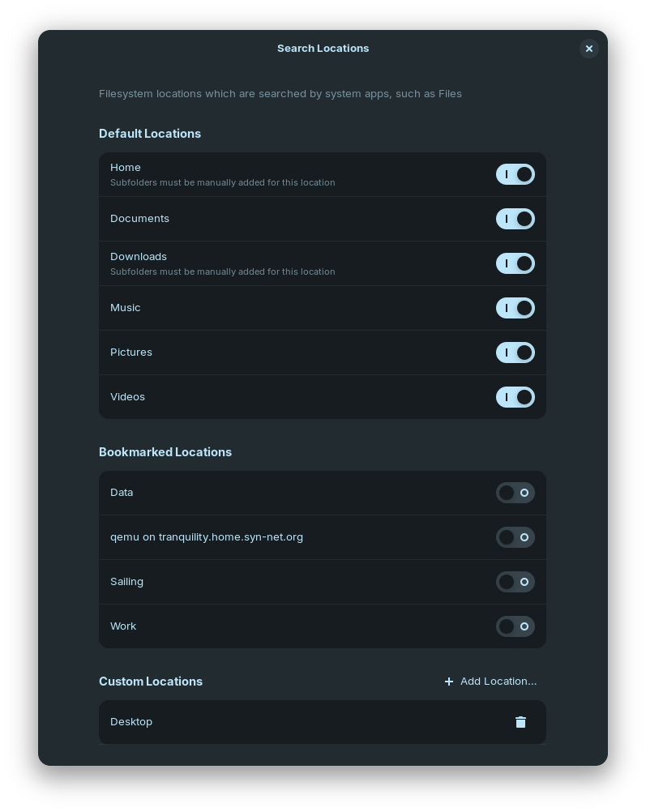The height and width of the screenshot is (812, 646).
Task: Click the Sailing row label
Action: [x=126, y=582]
